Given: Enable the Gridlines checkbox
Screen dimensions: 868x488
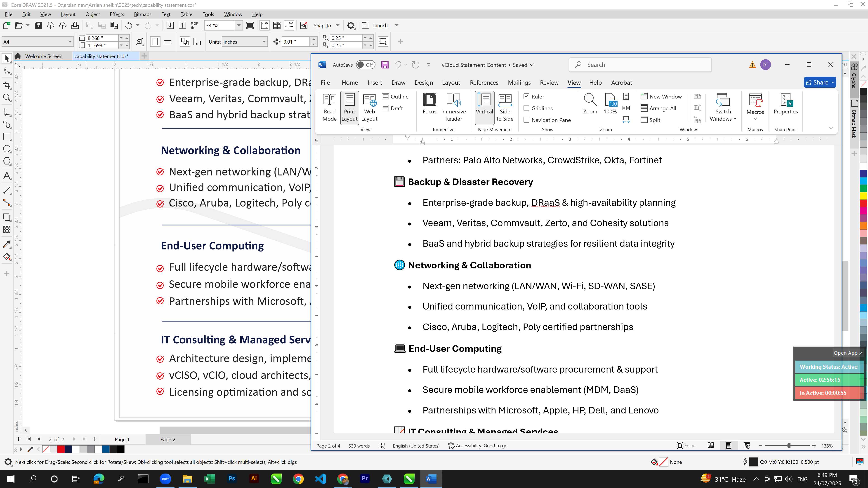Looking at the screenshot, I should click(526, 108).
